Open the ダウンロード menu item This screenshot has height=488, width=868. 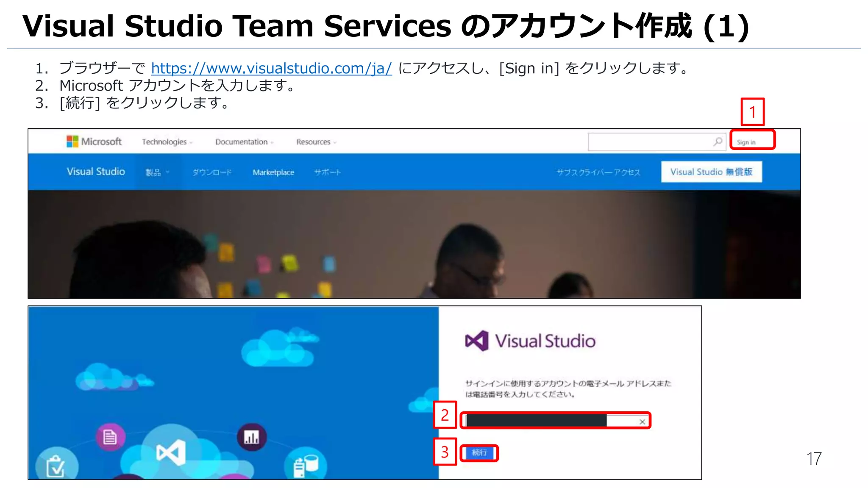[212, 172]
